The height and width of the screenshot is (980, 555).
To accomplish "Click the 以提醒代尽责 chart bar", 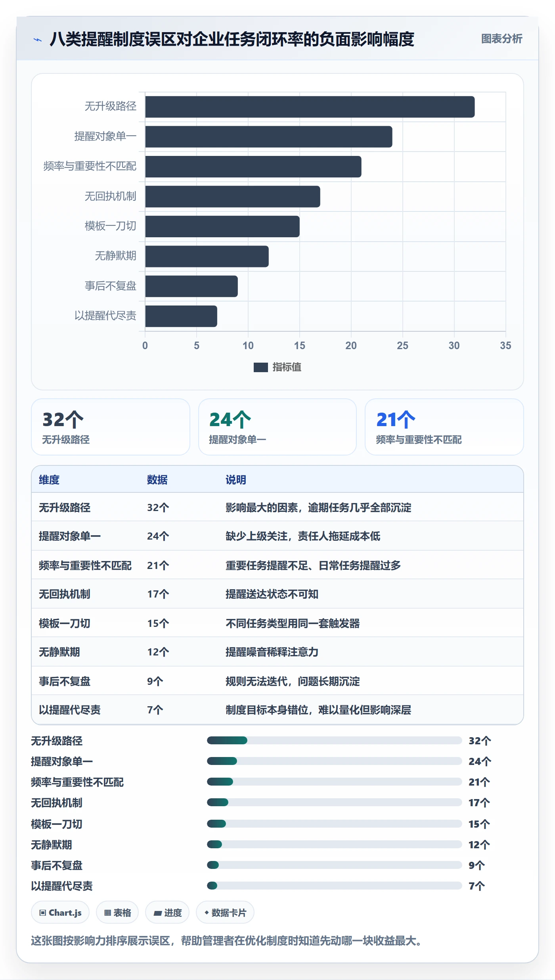I will tap(181, 316).
